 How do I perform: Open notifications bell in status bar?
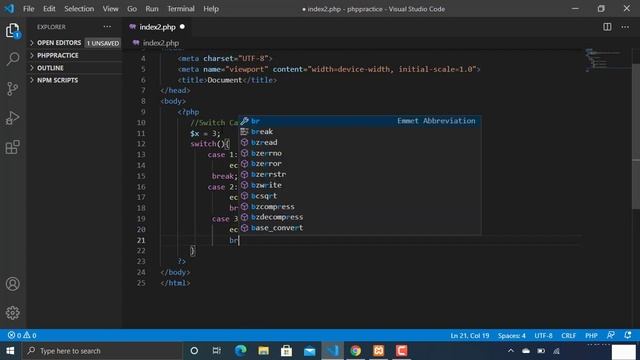(628, 335)
